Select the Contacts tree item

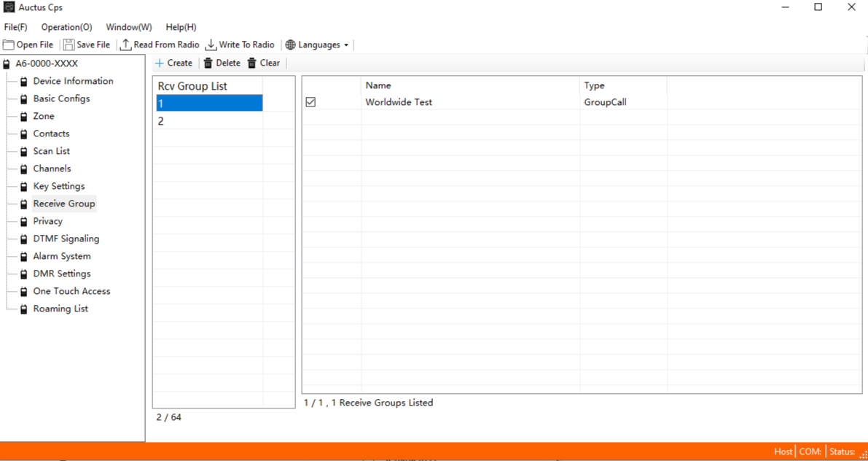(51, 133)
